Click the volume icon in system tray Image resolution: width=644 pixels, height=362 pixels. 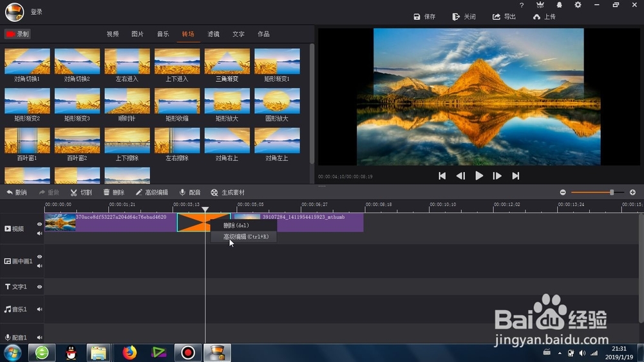click(x=582, y=353)
